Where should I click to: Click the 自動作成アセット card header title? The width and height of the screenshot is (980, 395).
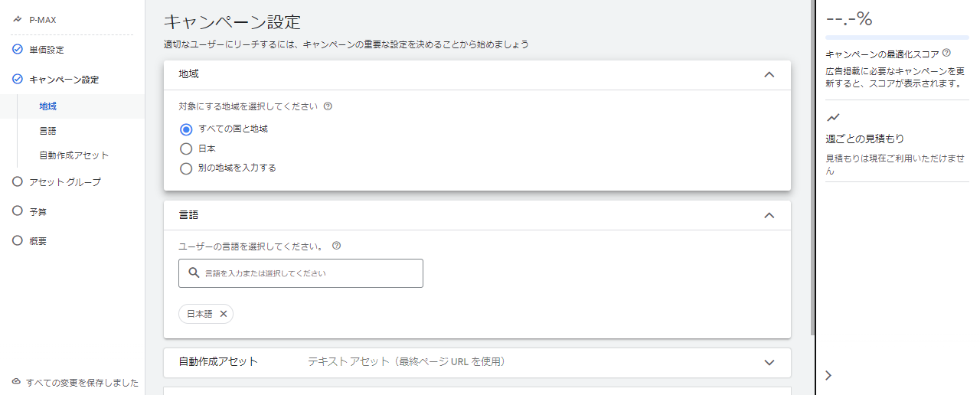(x=218, y=361)
